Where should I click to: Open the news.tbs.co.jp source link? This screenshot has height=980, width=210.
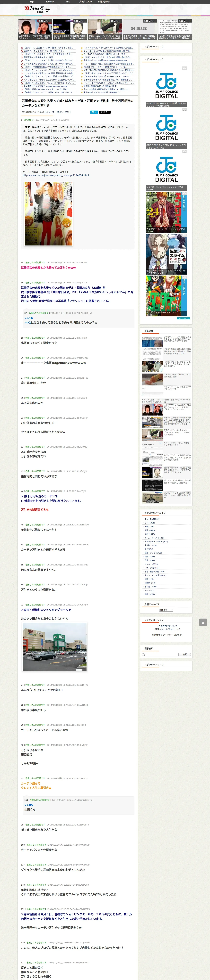coord(56,175)
